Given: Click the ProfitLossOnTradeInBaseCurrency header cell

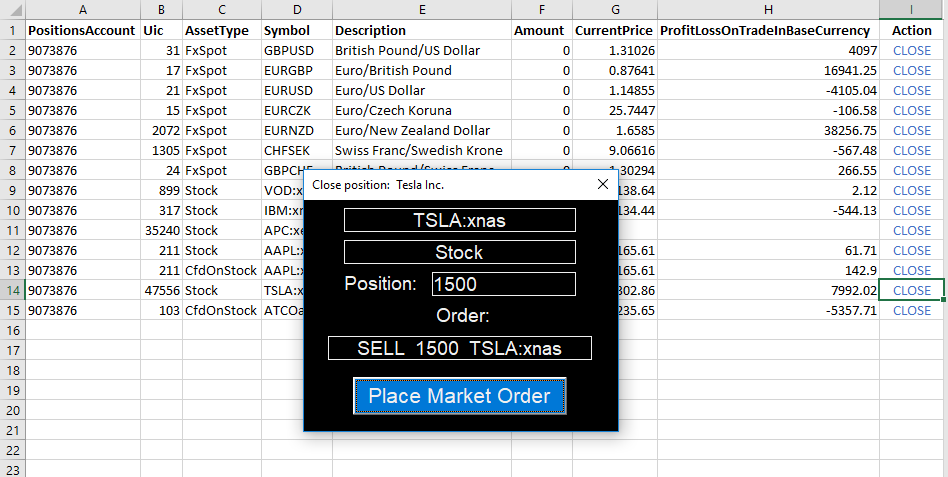Looking at the screenshot, I should coord(768,30).
